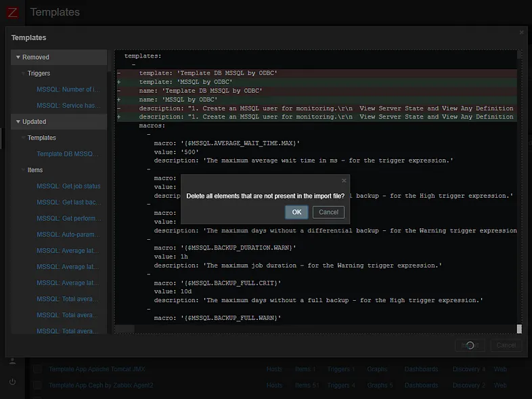Select item MSSQL: Get last bac...

click(x=69, y=203)
